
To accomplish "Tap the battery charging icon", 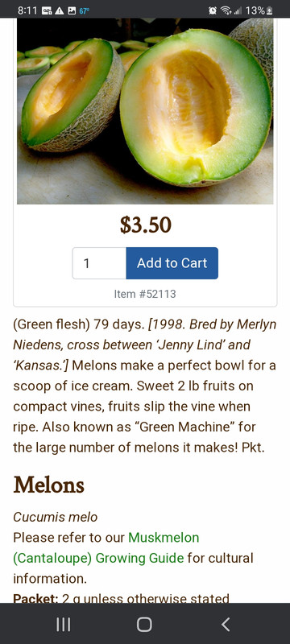I will tap(270, 10).
